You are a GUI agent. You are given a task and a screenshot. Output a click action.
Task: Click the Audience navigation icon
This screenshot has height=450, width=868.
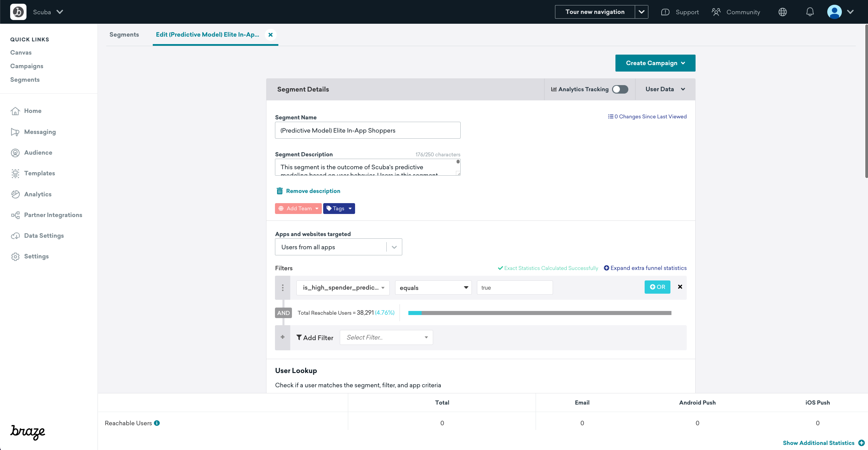click(16, 153)
